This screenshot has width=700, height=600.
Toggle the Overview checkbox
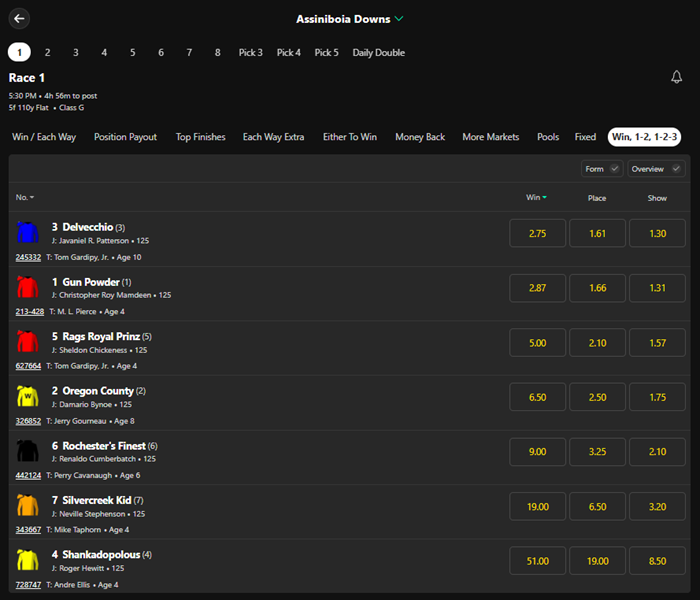tap(656, 169)
